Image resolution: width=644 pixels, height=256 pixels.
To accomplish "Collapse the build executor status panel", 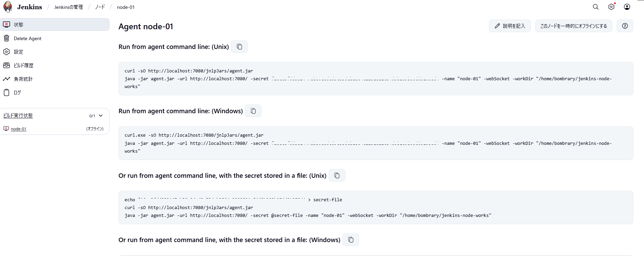I will click(101, 116).
